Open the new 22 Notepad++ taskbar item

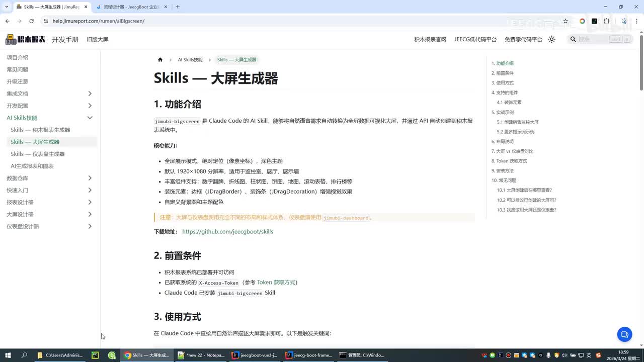(200, 355)
